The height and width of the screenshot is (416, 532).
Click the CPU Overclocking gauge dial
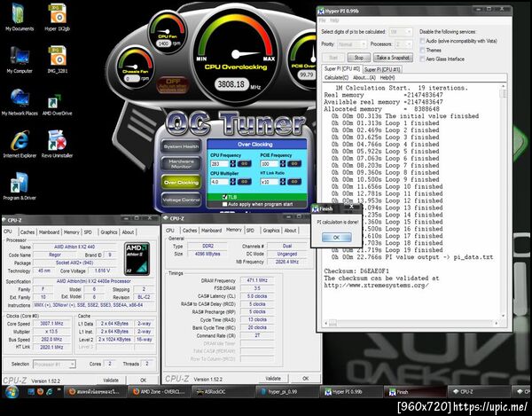[237, 54]
